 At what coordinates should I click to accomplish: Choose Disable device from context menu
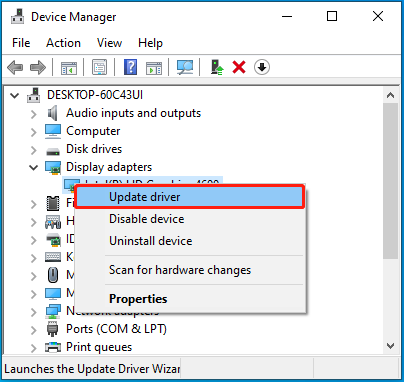[190, 219]
